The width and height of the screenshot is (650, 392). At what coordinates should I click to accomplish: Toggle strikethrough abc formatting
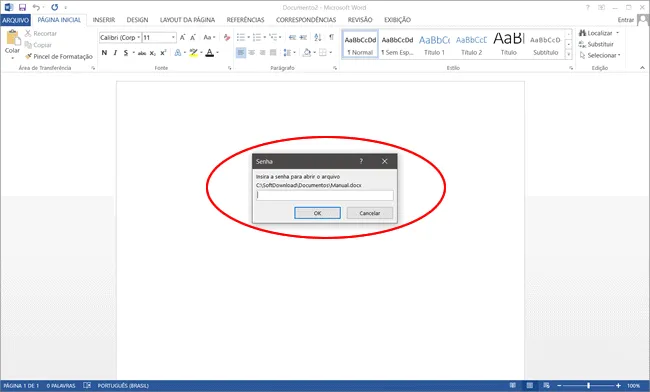click(142, 53)
